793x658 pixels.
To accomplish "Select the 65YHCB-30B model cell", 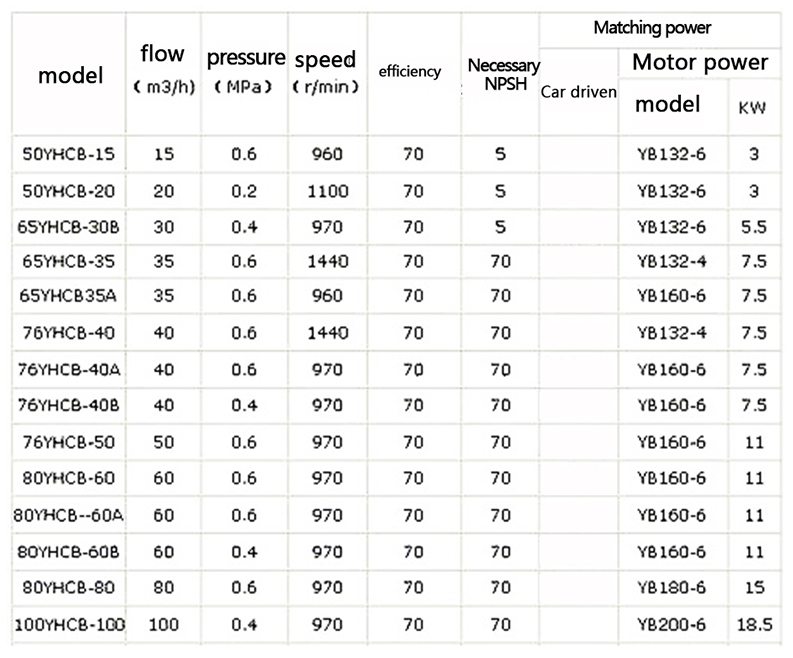I will [x=68, y=226].
